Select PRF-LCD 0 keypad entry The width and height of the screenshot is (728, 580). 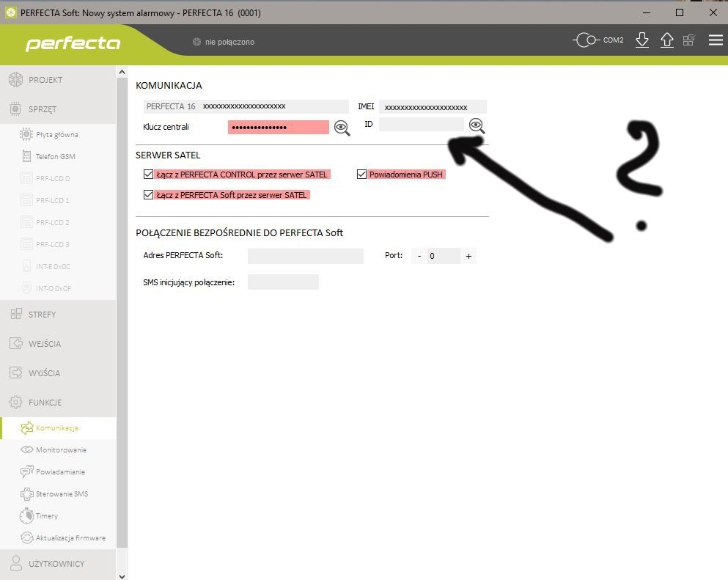tap(58, 178)
